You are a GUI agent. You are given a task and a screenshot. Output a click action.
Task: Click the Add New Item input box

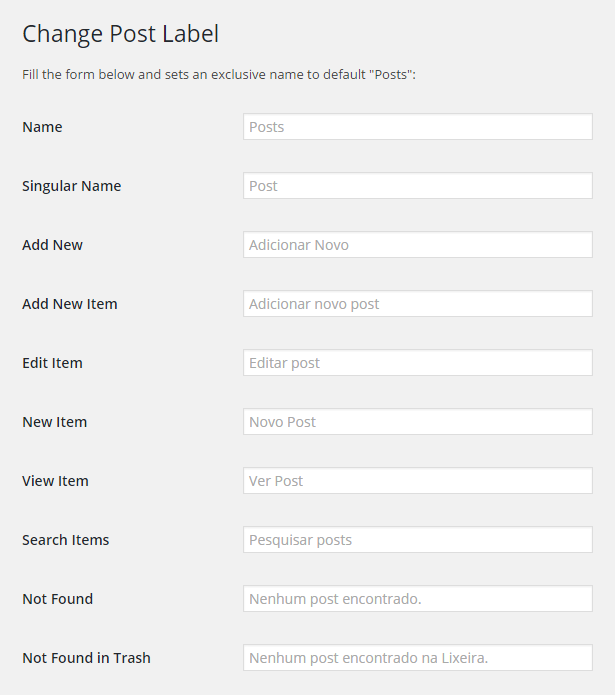pos(418,304)
